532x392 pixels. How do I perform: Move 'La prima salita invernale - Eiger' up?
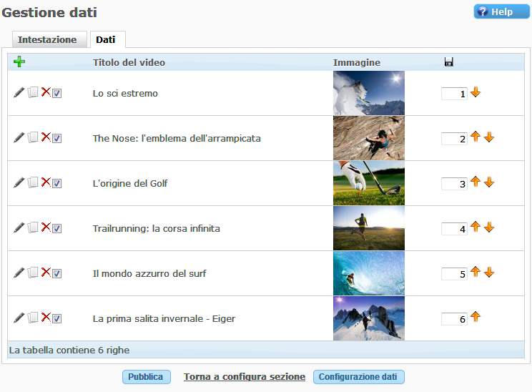pos(476,318)
